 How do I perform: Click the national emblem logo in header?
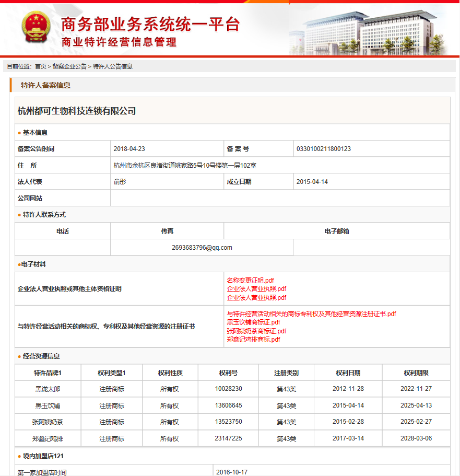point(37,28)
